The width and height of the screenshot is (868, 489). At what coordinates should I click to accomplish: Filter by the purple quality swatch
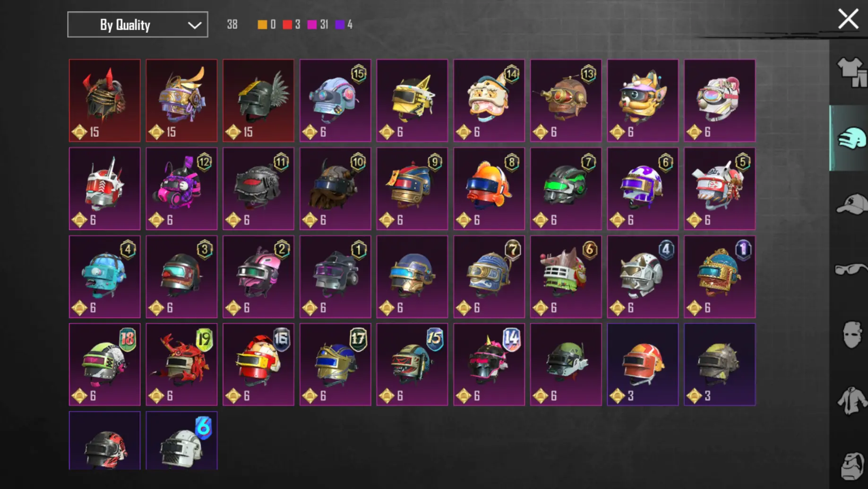(x=340, y=25)
